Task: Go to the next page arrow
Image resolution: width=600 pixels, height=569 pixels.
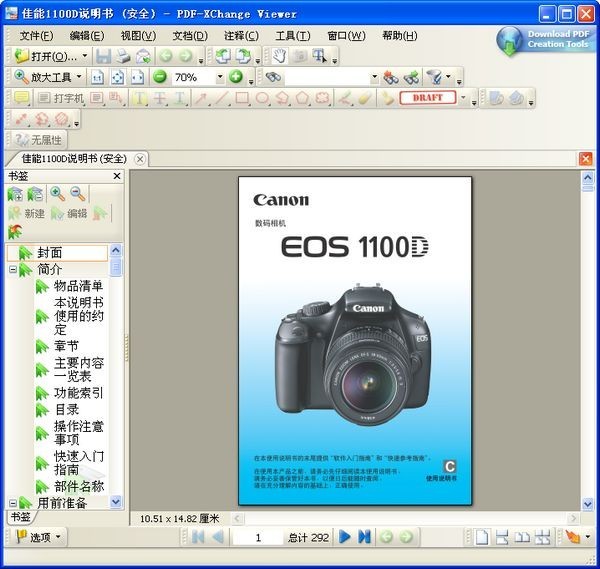Action: point(345,537)
